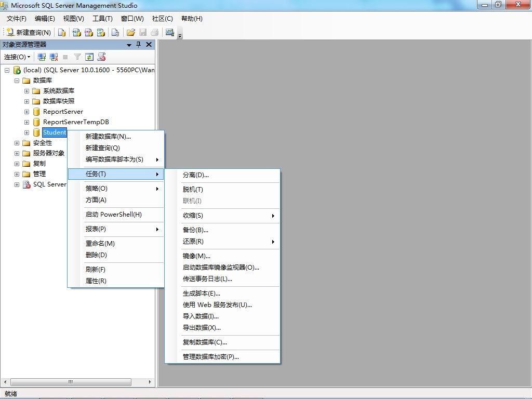Open the 视图(V) menu
Screen dimensions: 532x399
pos(74,19)
